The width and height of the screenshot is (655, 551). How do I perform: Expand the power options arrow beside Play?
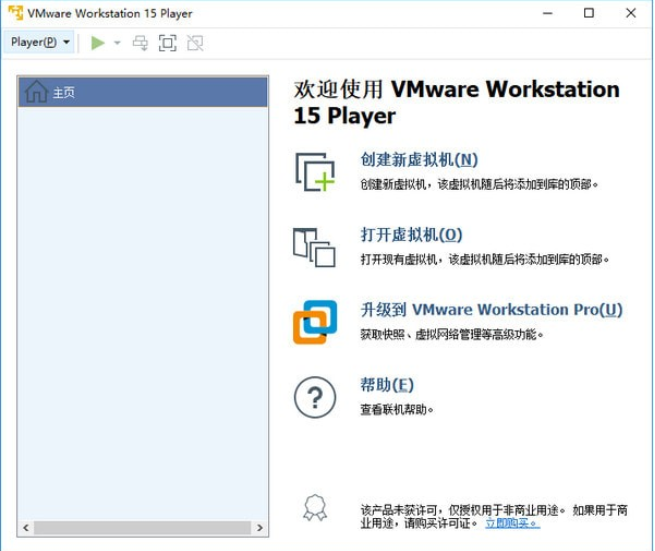point(117,43)
